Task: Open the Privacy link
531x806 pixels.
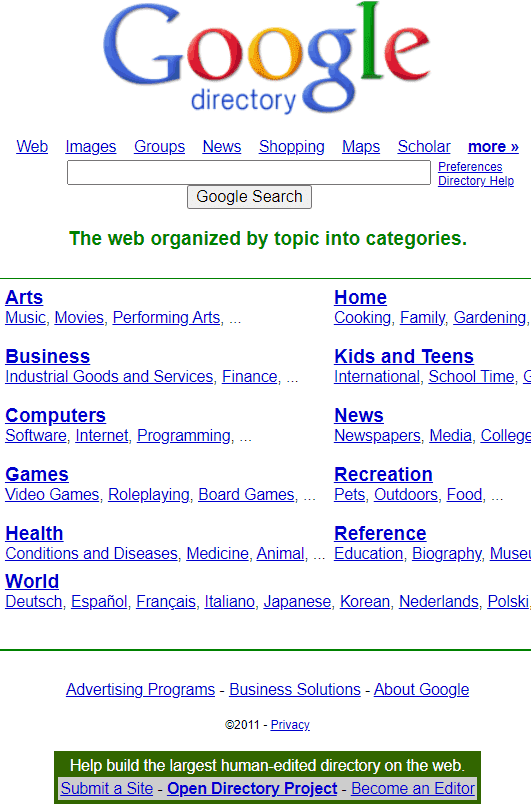Action: point(290,725)
